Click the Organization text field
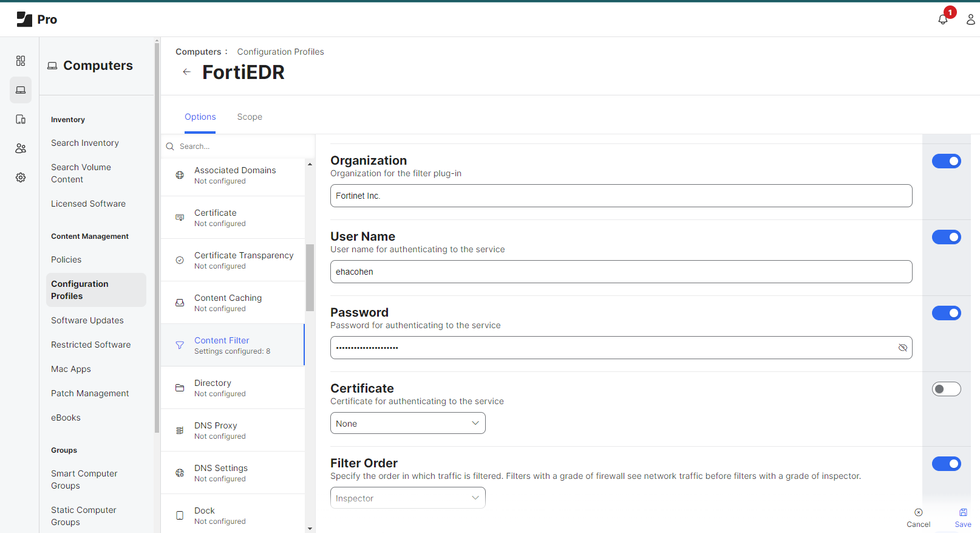Screen dimensions: 980x533 [621, 196]
